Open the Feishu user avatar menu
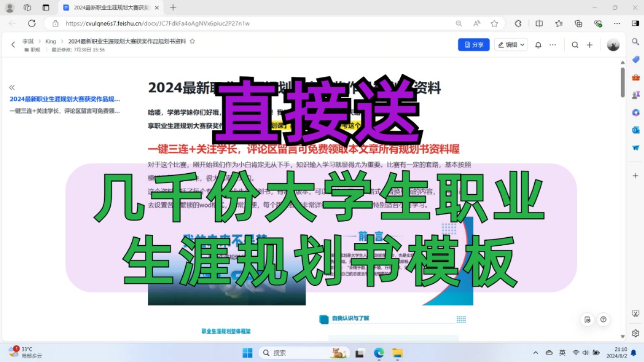Screen dimensions: 644x362 [x=613, y=45]
